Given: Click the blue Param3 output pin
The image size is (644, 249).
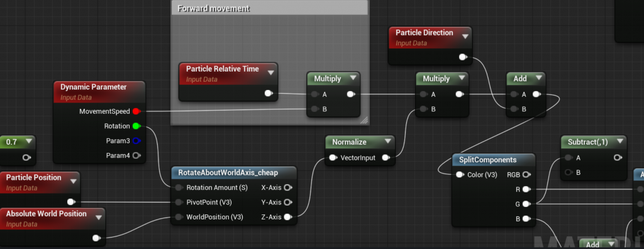Looking at the screenshot, I should 136,141.
